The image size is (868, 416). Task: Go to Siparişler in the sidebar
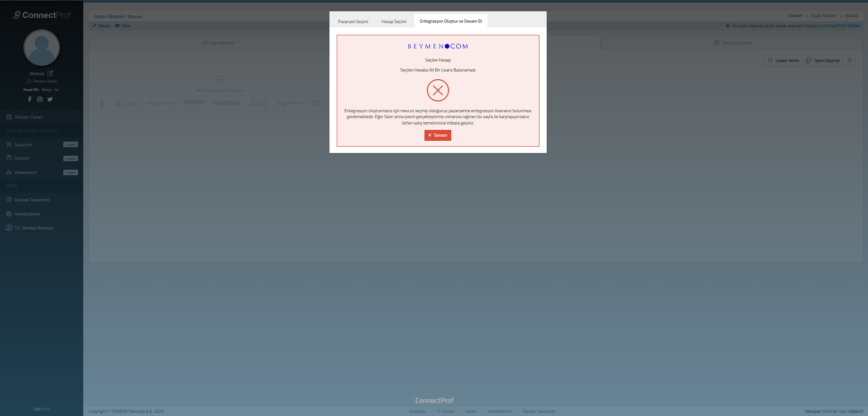coord(24,145)
